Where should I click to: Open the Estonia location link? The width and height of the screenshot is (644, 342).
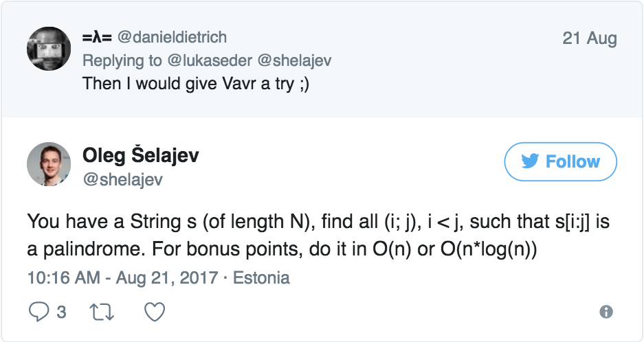(262, 278)
